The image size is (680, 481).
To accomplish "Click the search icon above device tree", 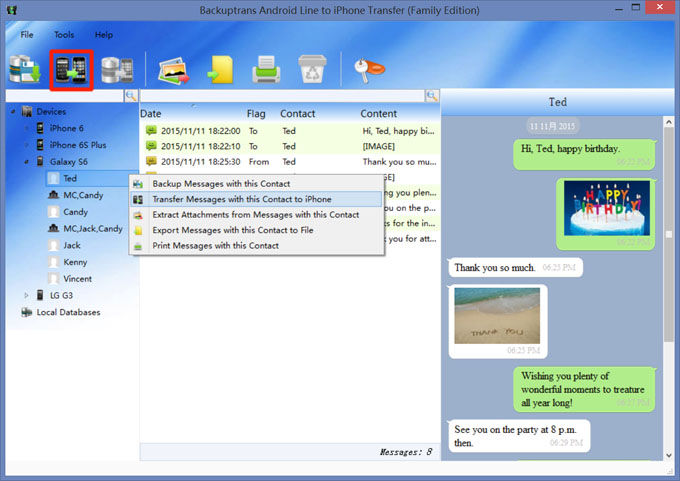I will (131, 96).
